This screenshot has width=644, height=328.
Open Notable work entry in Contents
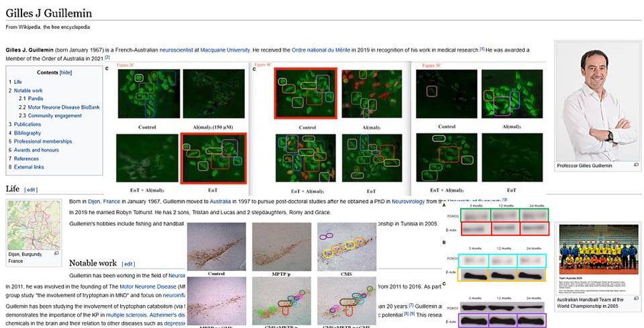[x=28, y=90]
